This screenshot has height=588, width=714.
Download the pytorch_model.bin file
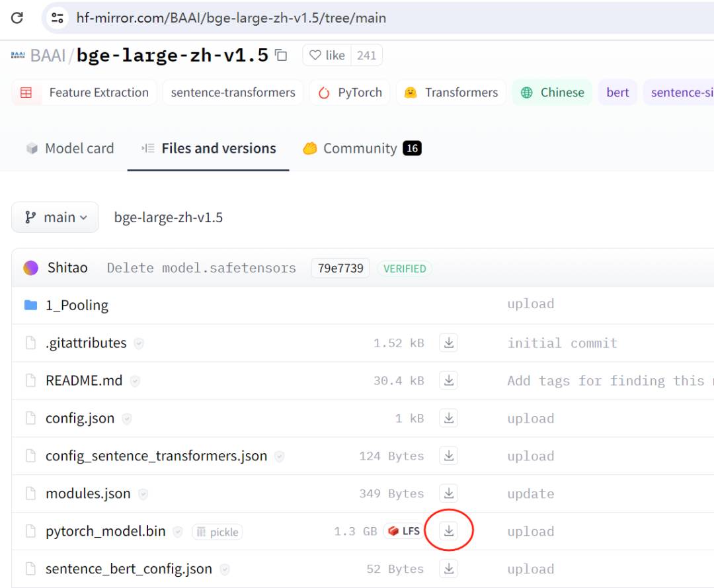448,531
